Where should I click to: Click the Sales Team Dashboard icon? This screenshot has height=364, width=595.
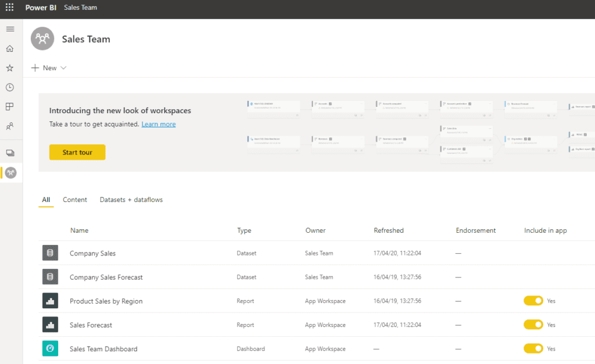click(50, 348)
